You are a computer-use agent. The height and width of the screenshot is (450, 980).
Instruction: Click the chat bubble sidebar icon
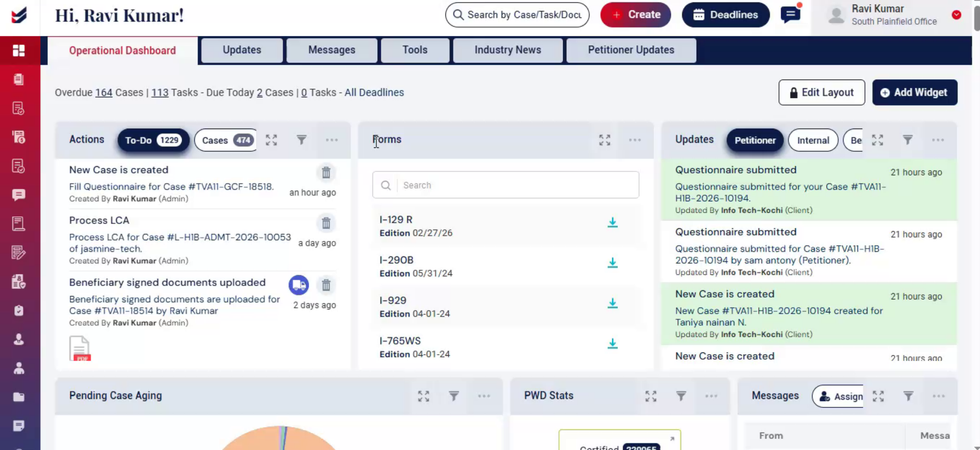(19, 195)
